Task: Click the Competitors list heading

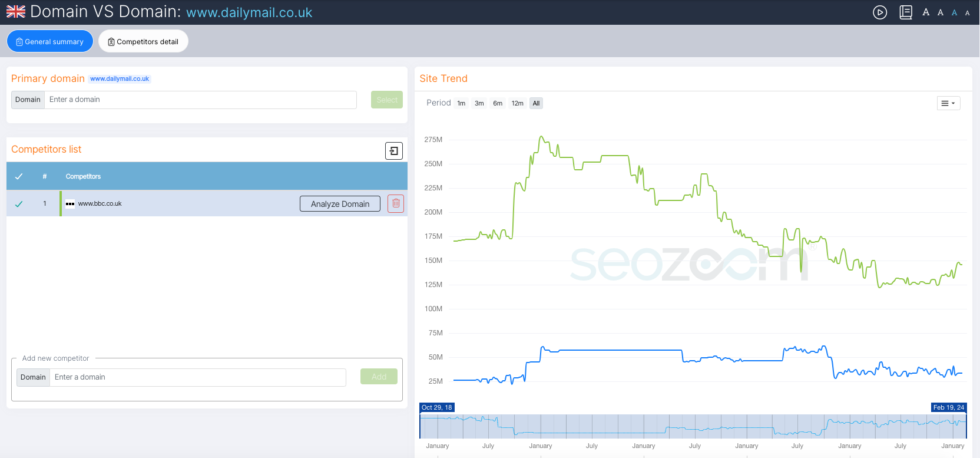Action: click(47, 149)
